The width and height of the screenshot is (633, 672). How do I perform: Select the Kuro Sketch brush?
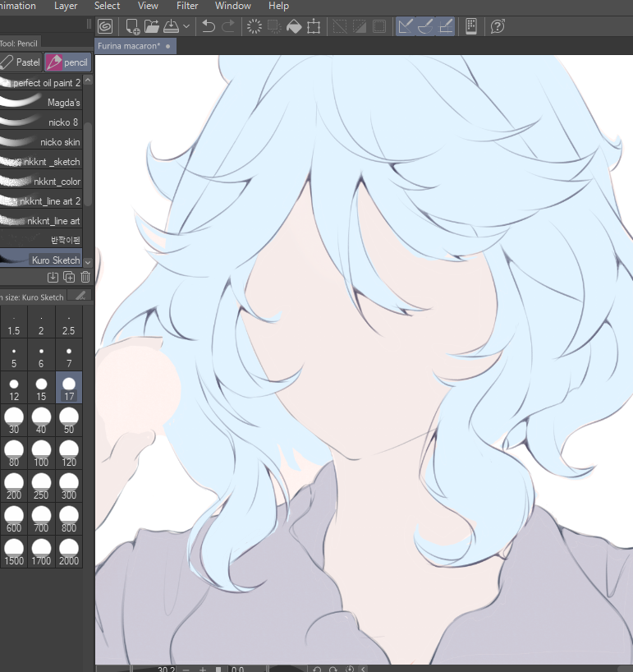coord(41,260)
